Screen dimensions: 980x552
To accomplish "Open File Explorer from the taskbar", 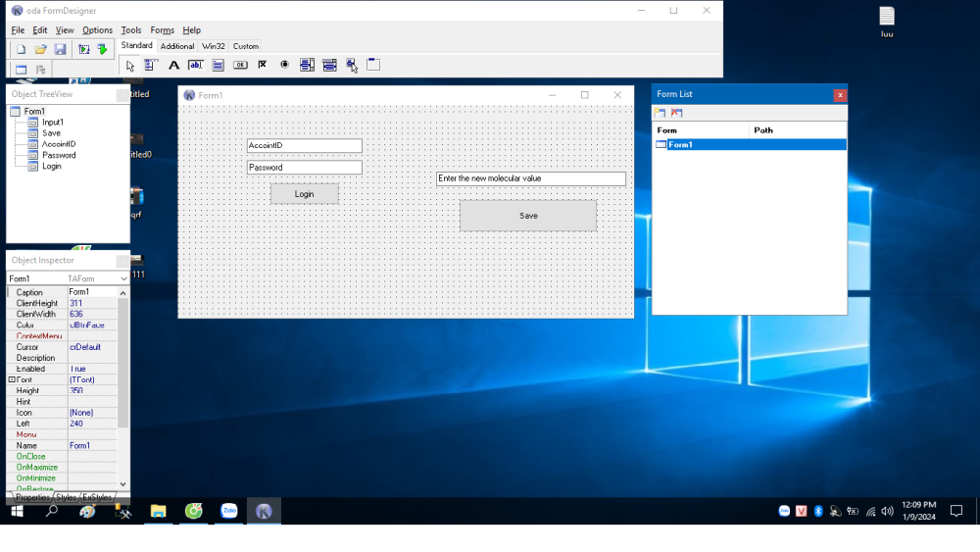I will pos(158,512).
